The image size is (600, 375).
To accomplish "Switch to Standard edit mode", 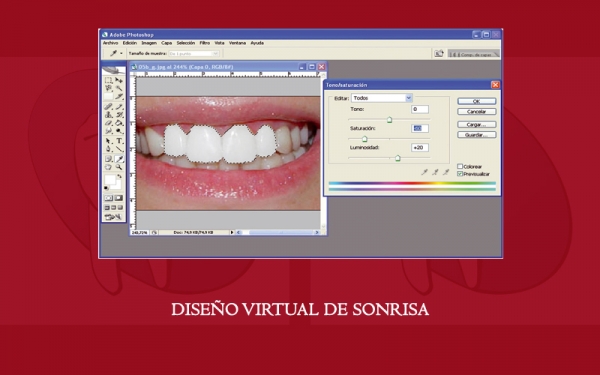I will (109, 198).
